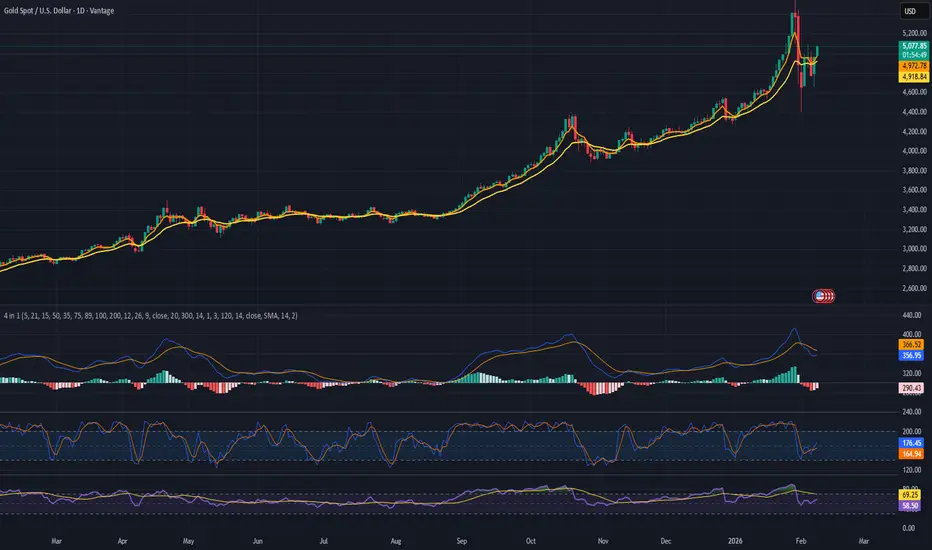Click the 3,800.00 price axis label

[x=914, y=171]
